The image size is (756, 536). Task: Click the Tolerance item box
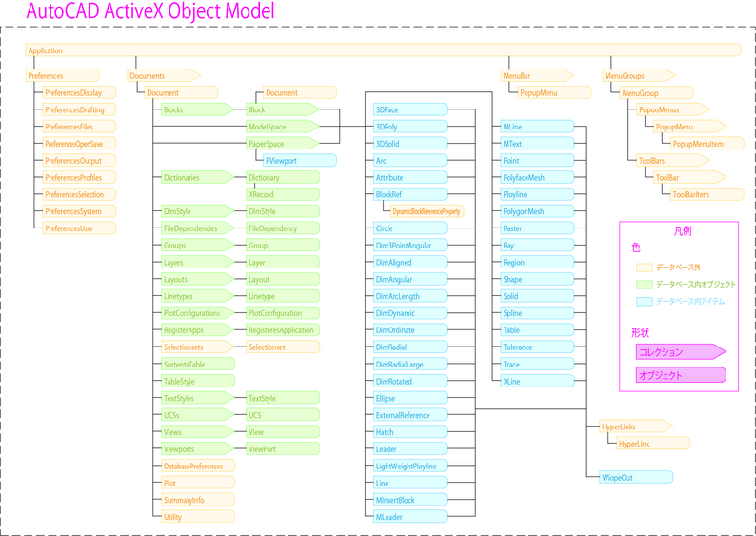point(538,347)
